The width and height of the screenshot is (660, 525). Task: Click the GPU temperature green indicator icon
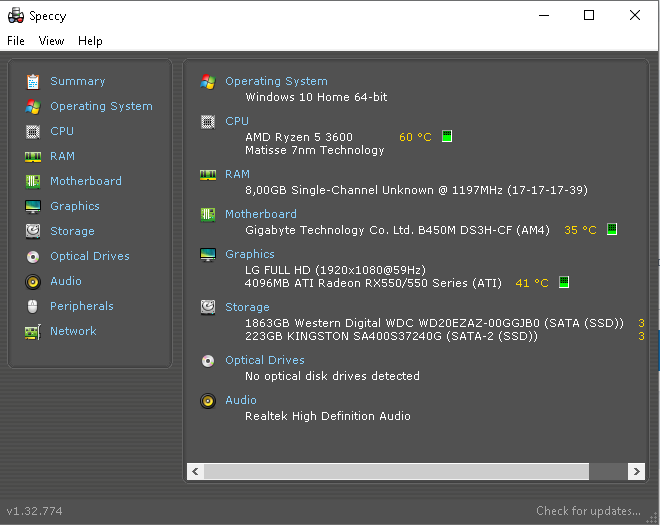[564, 282]
